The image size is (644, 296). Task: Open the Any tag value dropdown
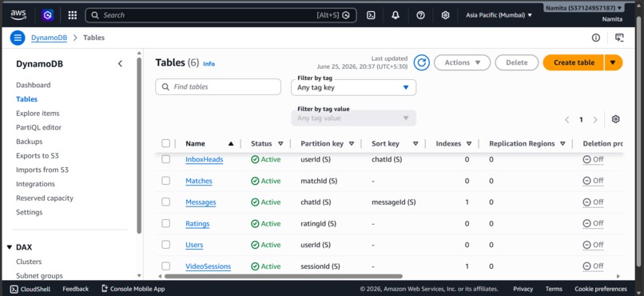[354, 118]
